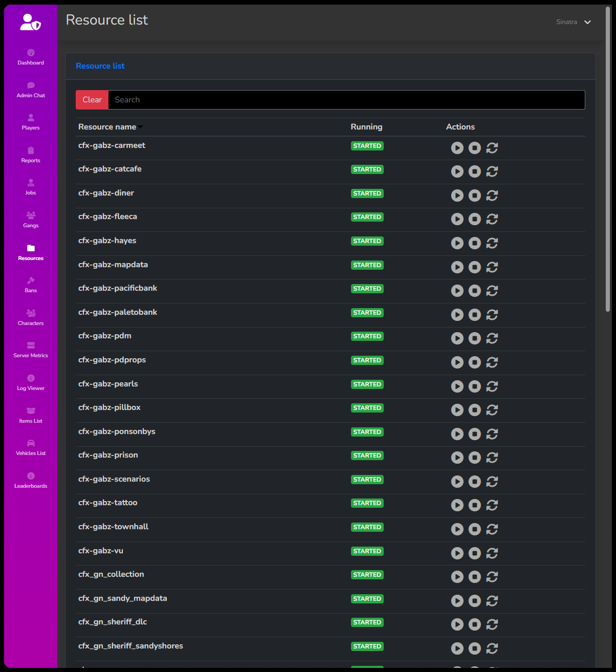Navigate to Jobs in sidebar
Viewport: 616px width, 672px height.
click(31, 187)
